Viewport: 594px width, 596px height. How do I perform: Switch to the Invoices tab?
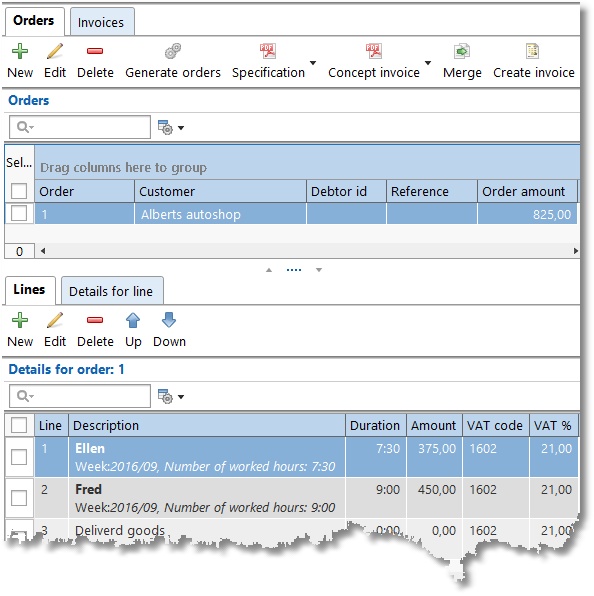pos(101,22)
